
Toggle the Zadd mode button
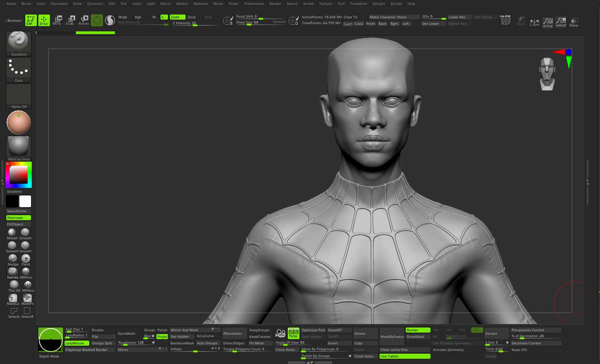[x=178, y=17]
